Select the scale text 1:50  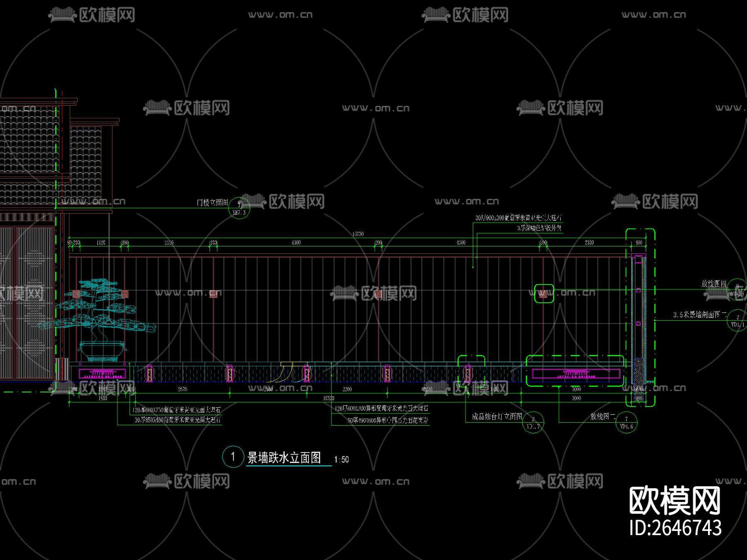pos(342,460)
